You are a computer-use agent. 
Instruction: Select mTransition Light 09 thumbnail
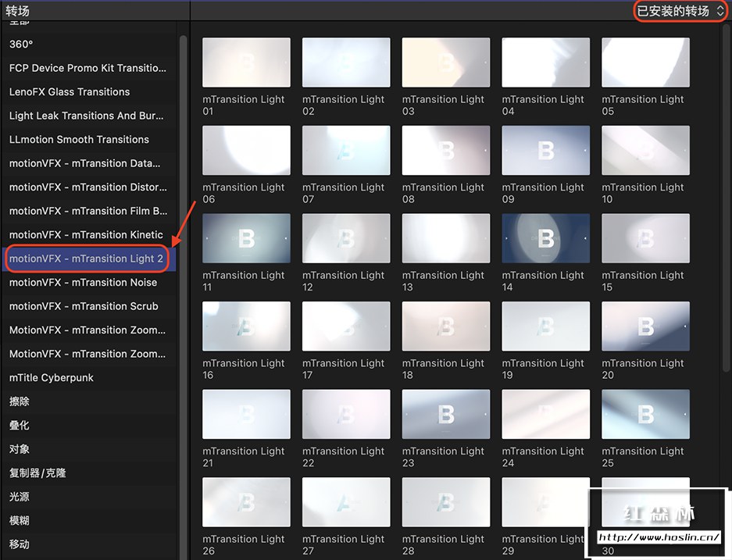[x=546, y=150]
